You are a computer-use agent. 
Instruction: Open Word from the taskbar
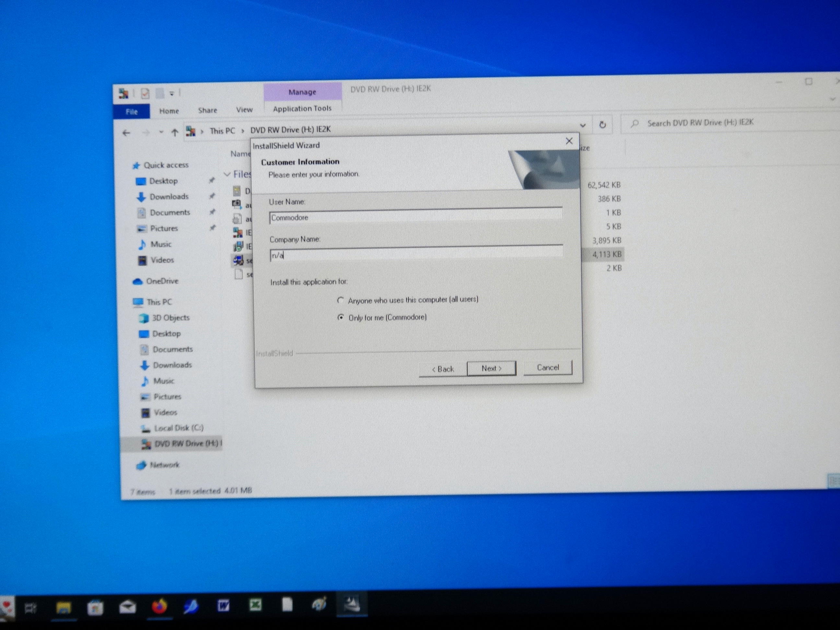223,605
